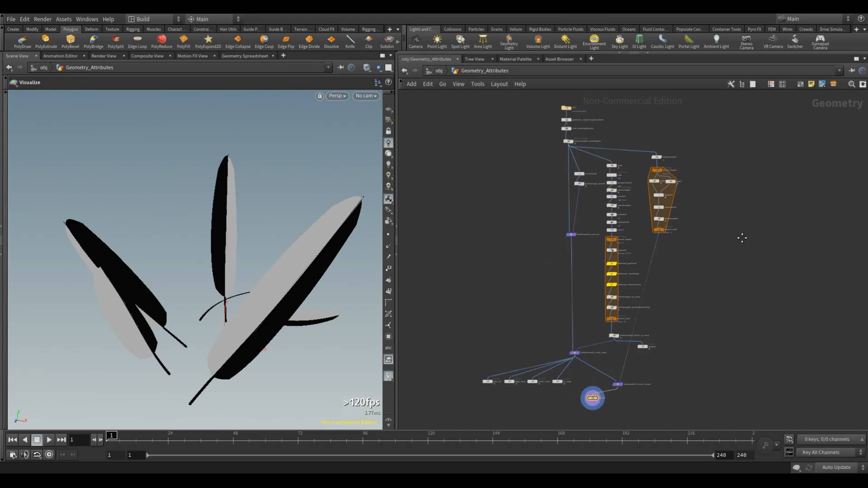Open the Persp view dropdown
This screenshot has height=488, width=868.
[337, 96]
